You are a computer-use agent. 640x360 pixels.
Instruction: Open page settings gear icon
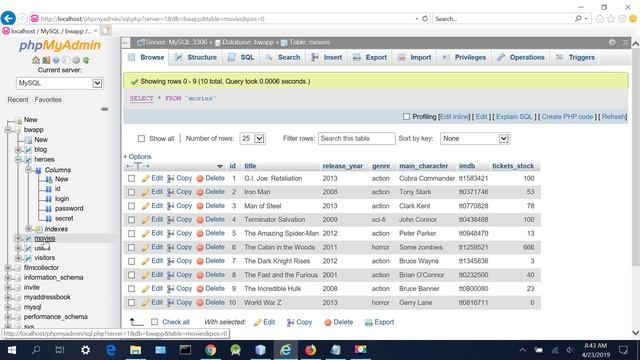click(612, 42)
